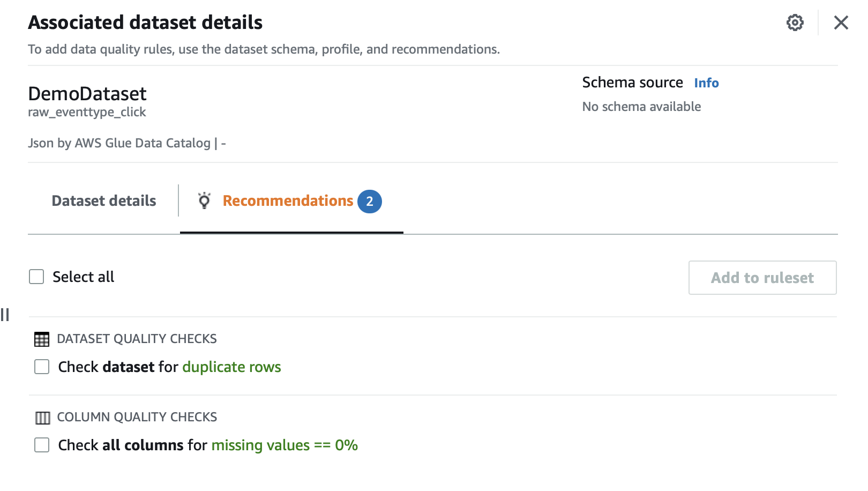This screenshot has width=868, height=491.
Task: Click the green 'missing values == 0%' text
Action: (x=285, y=445)
